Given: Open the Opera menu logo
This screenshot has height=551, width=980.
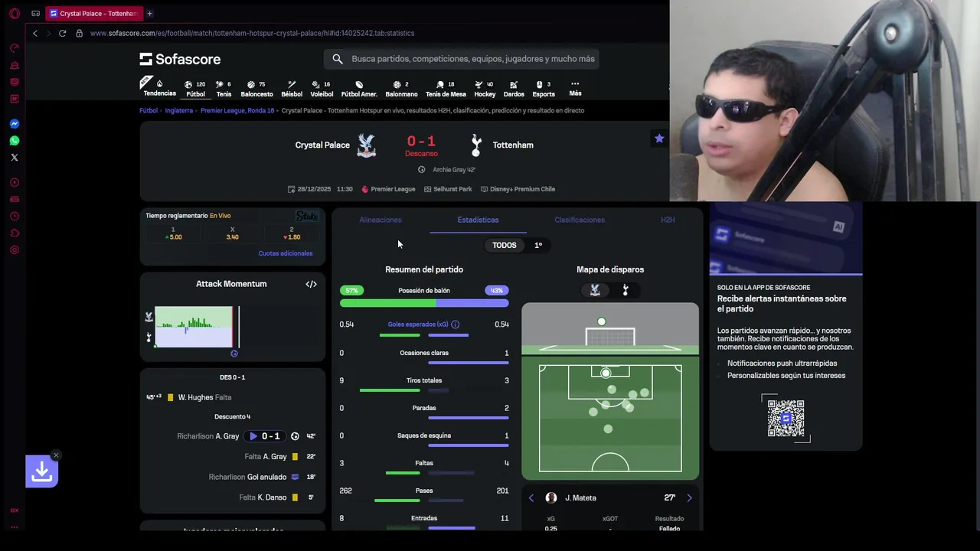Looking at the screenshot, I should click(14, 14).
